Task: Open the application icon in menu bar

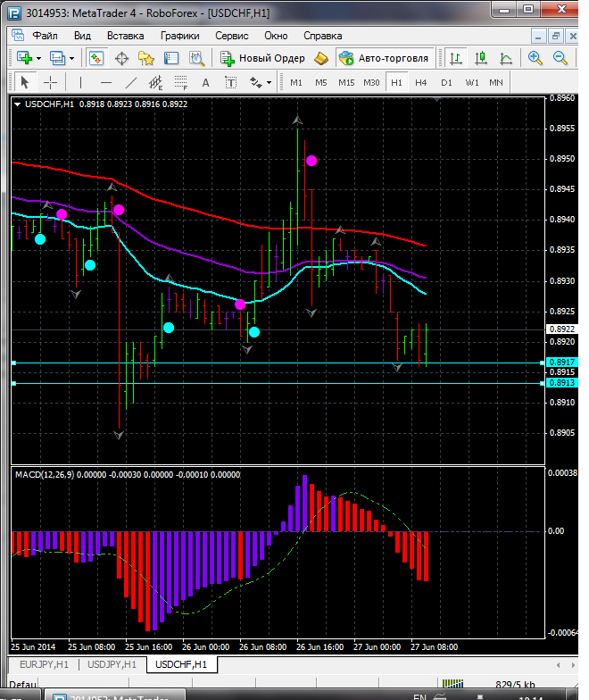Action: pyautogui.click(x=18, y=36)
